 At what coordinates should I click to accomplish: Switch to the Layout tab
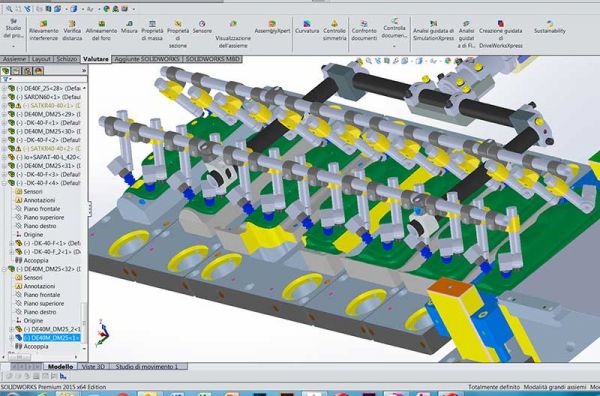41,59
